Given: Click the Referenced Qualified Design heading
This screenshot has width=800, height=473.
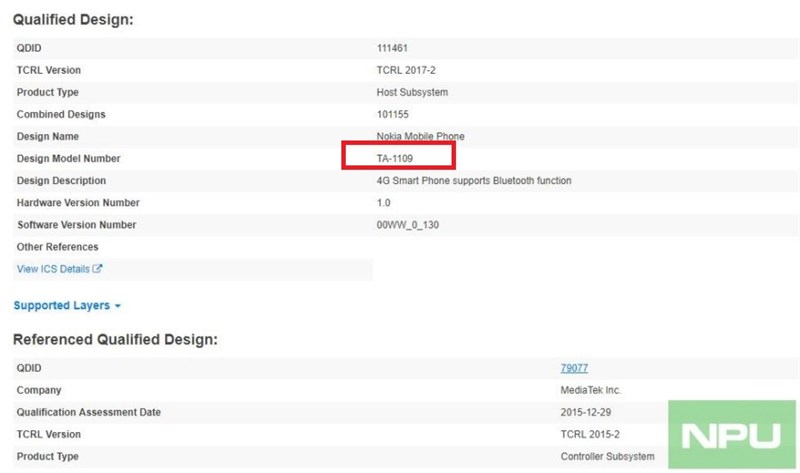Looking at the screenshot, I should pos(116,340).
